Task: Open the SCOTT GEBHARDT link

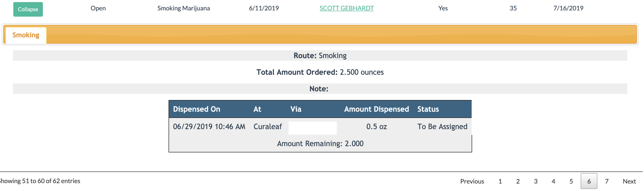Action: pos(346,8)
